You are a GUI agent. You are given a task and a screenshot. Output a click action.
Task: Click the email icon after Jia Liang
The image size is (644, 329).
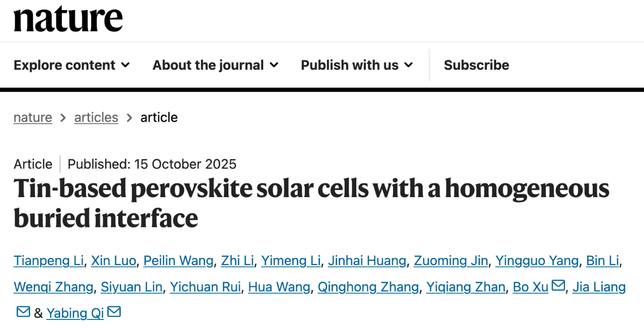coord(23,312)
